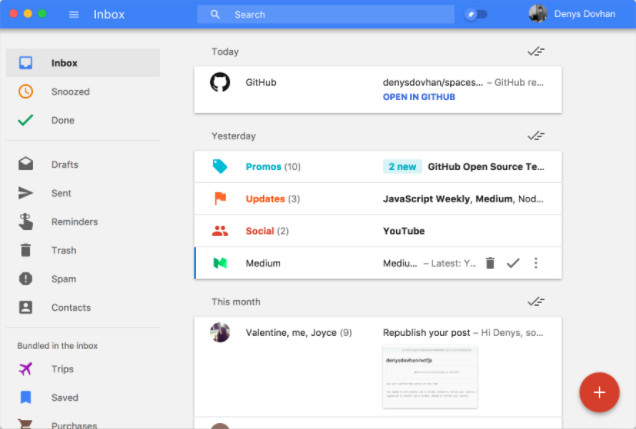Click JavaScript Weekly, Medium text in Updates
Screen dimensions: 636x429
tap(448, 199)
